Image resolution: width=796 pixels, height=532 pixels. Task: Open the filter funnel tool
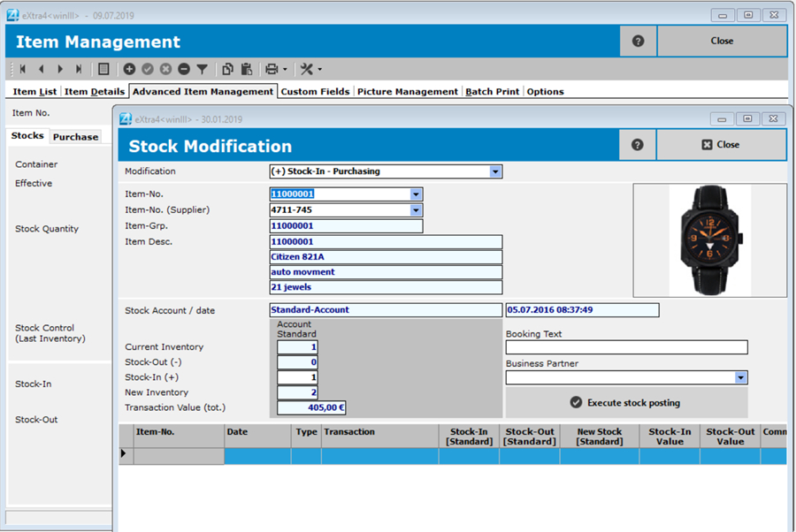pos(202,69)
